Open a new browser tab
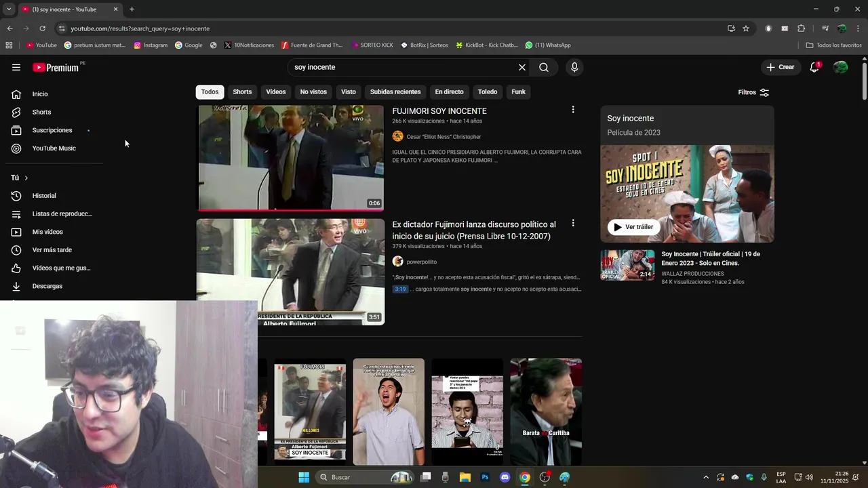This screenshot has height=488, width=868. 132,9
